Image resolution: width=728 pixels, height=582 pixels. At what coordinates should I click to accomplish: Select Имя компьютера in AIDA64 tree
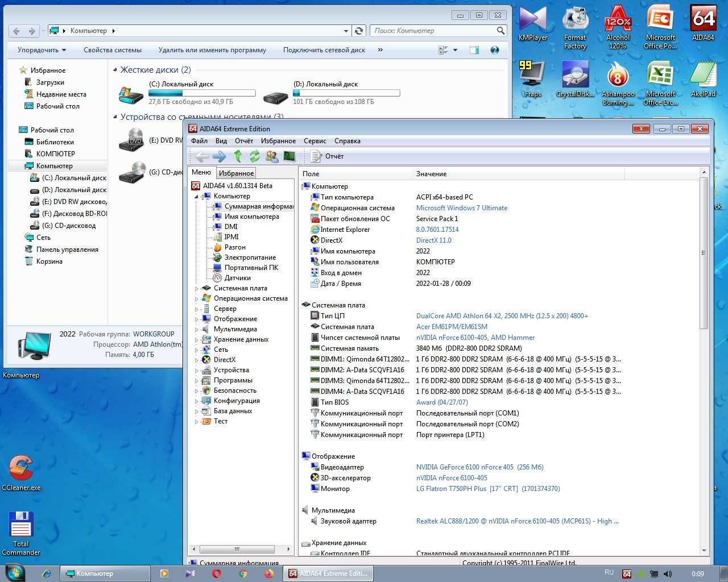point(246,217)
